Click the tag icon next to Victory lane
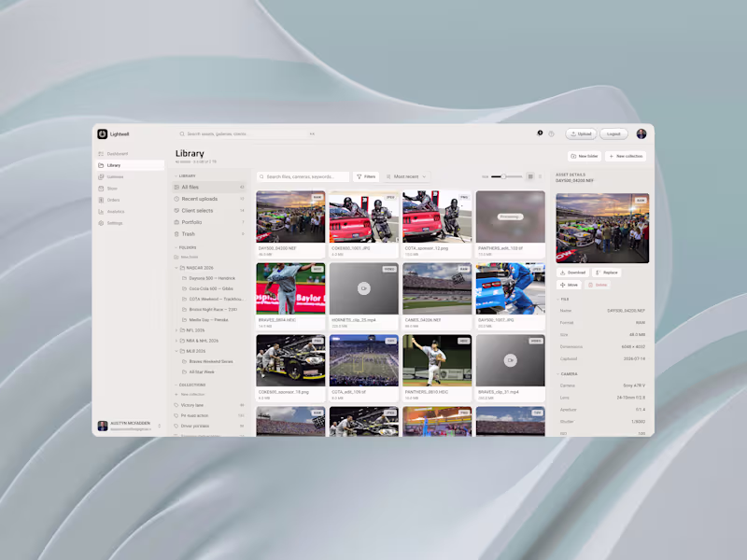747x560 pixels. [176, 405]
